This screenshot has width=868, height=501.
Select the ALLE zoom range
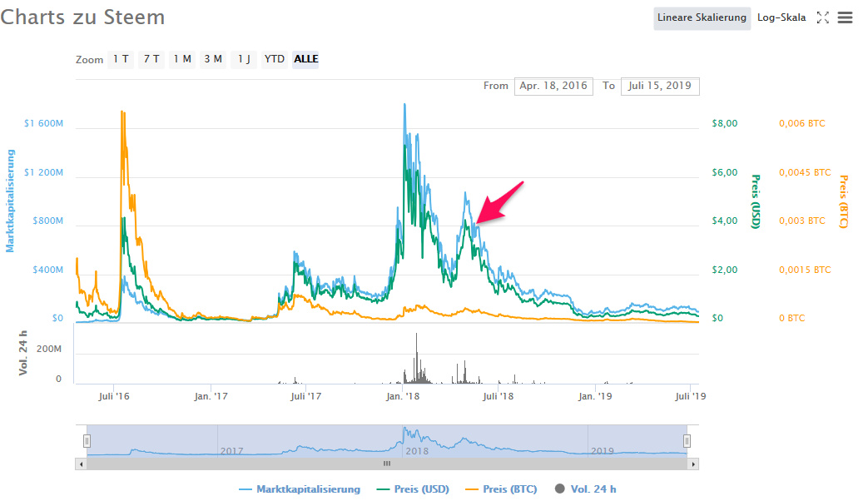coord(306,59)
